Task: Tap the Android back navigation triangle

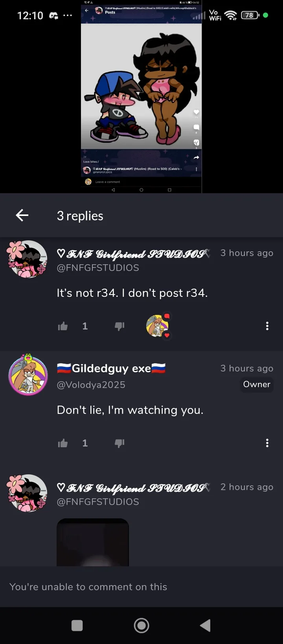Action: (x=205, y=626)
